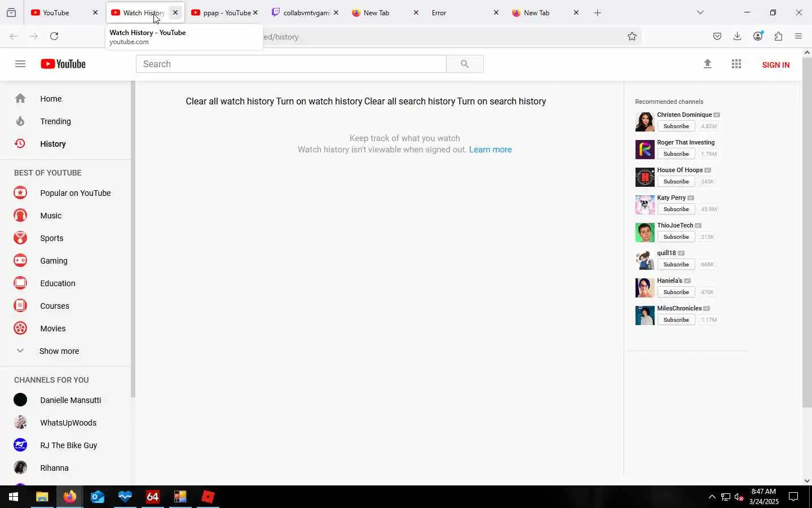
Task: Click the YouTube logo
Action: (63, 64)
